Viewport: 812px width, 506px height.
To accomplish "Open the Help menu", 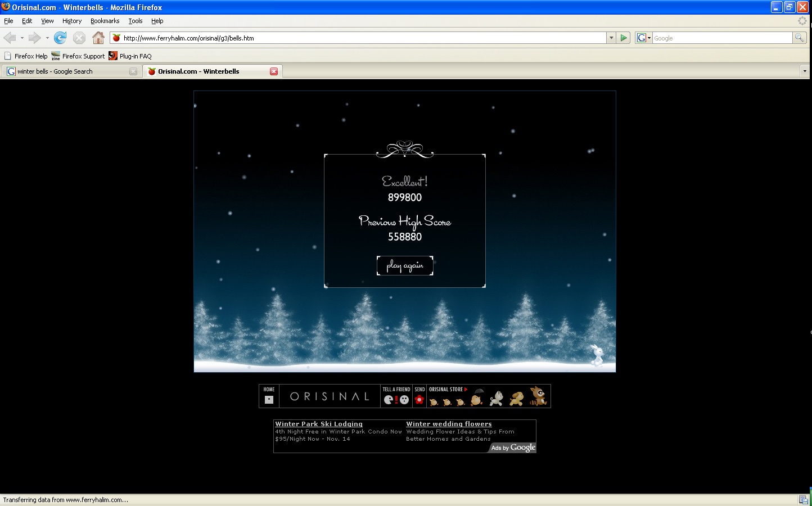I will 157,21.
